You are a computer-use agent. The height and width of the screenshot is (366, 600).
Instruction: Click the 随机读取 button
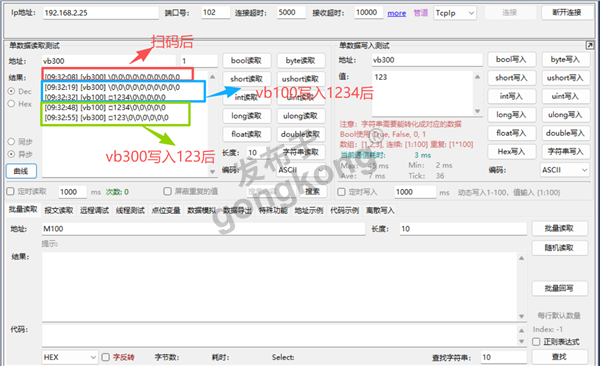[x=559, y=248]
